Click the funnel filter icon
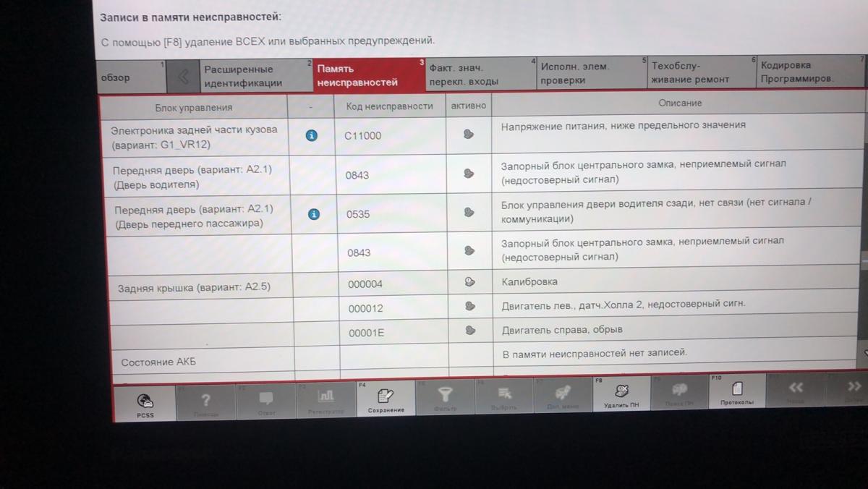 (445, 397)
